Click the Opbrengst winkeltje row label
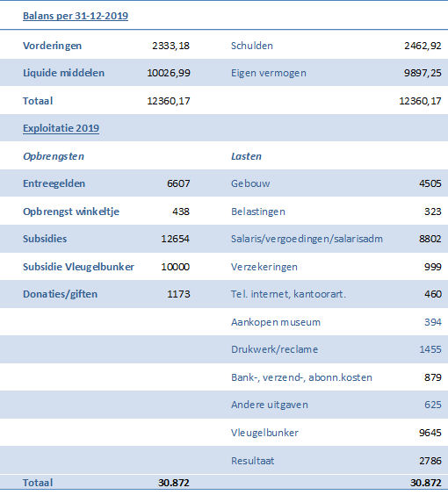448x495 pixels. click(71, 212)
